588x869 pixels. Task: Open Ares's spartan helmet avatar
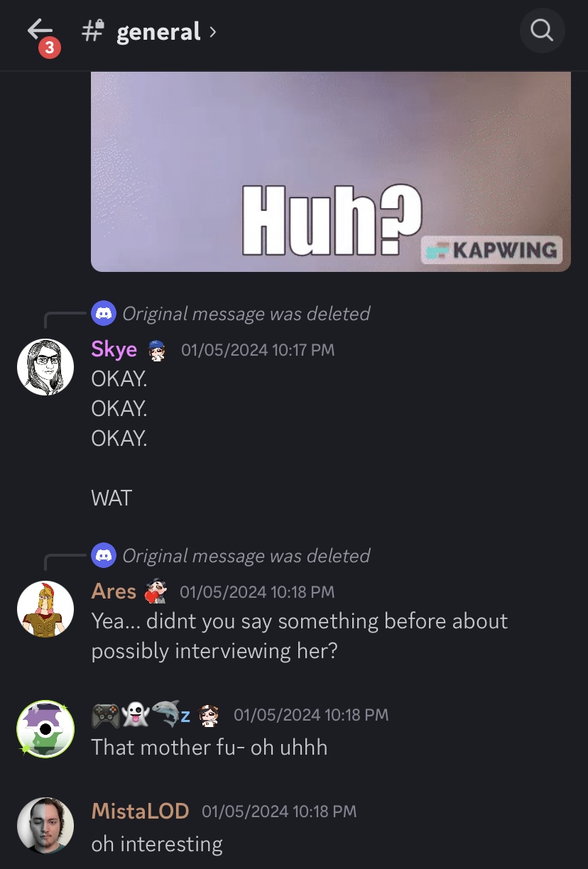(45, 609)
